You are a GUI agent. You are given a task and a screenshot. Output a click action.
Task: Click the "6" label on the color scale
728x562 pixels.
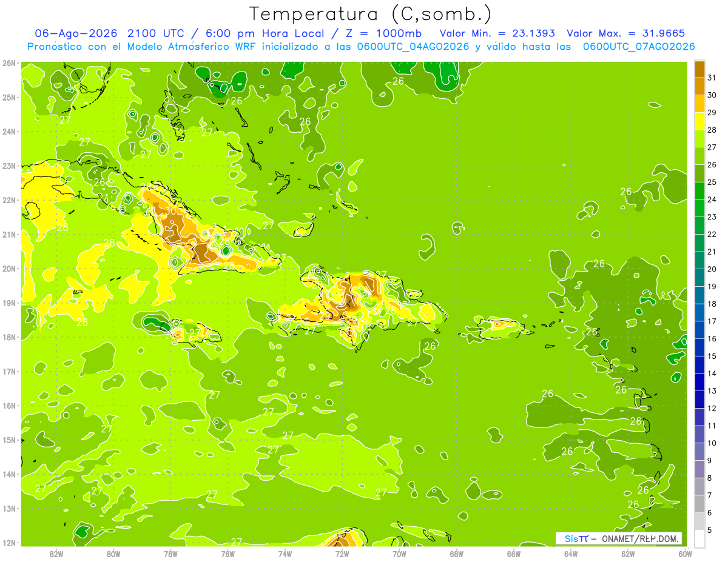point(710,513)
